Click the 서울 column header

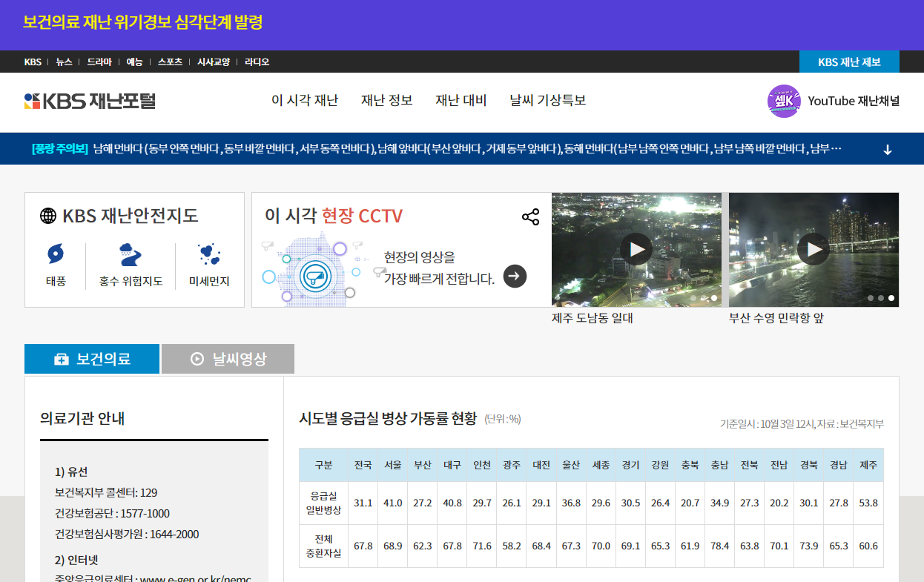[393, 465]
